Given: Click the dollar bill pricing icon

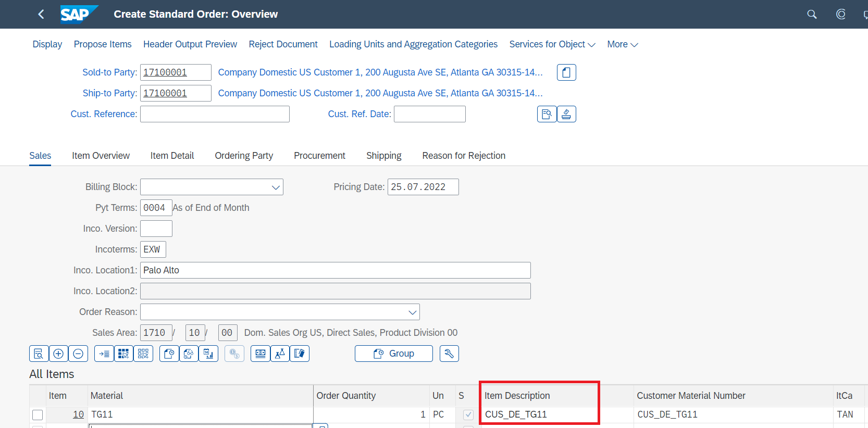Looking at the screenshot, I should click(261, 354).
